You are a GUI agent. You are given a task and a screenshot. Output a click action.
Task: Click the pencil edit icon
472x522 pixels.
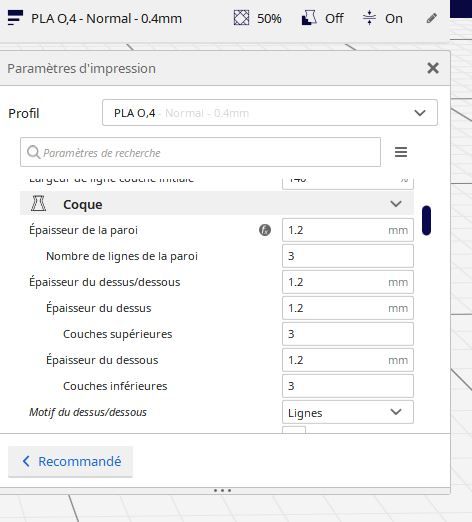point(432,18)
